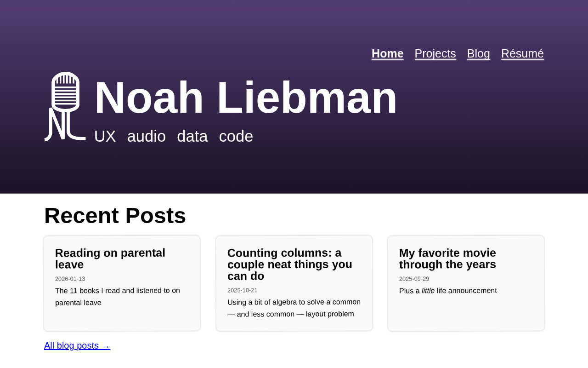Click the Recent Posts heading
Viewport: 588px width, 368px height.
[115, 215]
